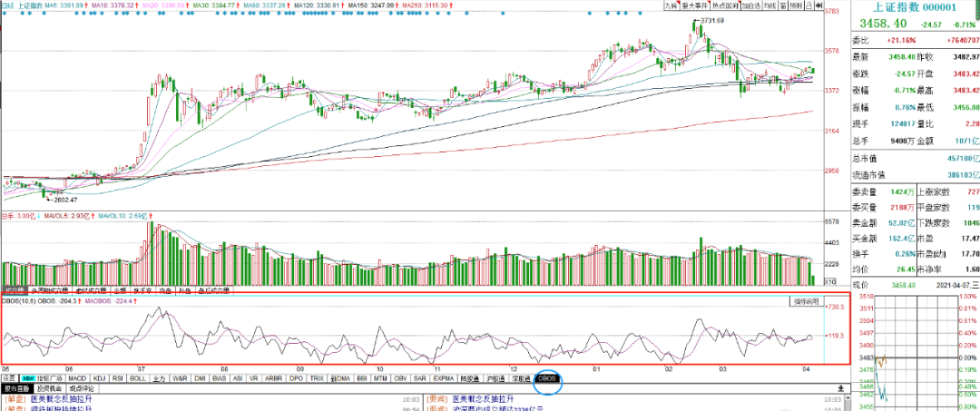Viewport: 980px width, 411px height.
Task: Switch to W&R indicator
Action: [180, 378]
